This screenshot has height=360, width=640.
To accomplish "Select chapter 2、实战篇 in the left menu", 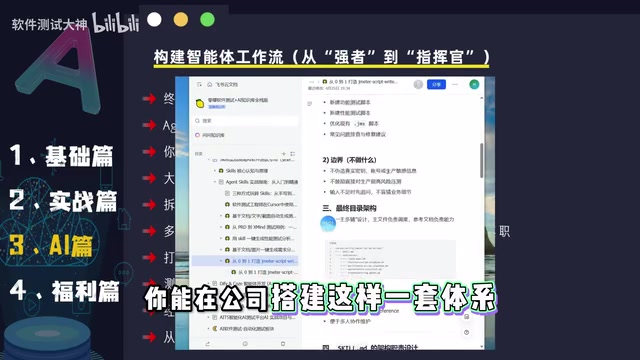I will click(63, 201).
